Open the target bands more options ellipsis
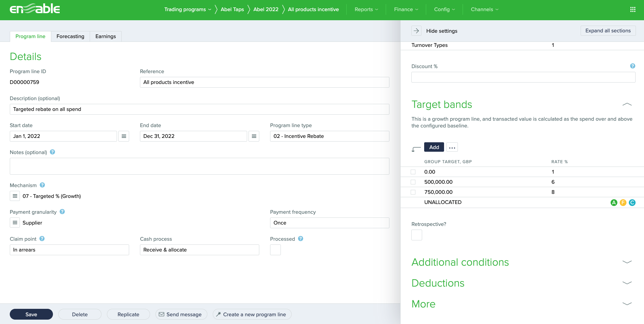Viewport: 644px width, 324px height. tap(452, 147)
